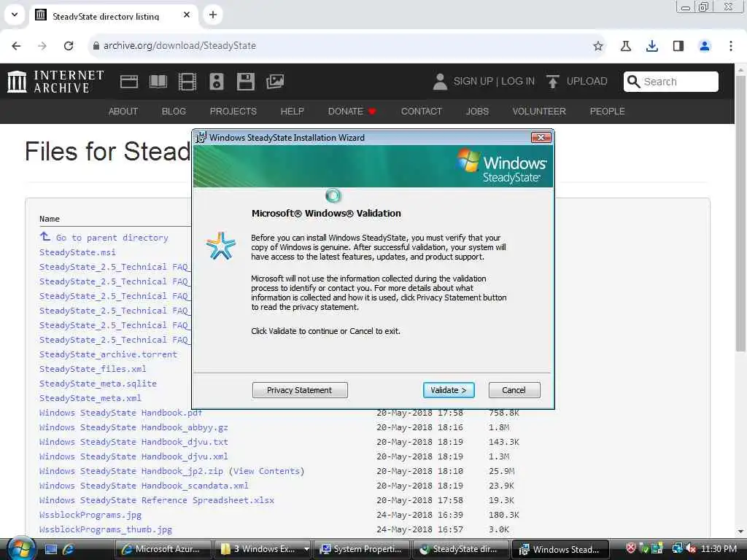Viewport: 747px width, 560px height.
Task: Open the Windows Start orb
Action: pos(21,549)
